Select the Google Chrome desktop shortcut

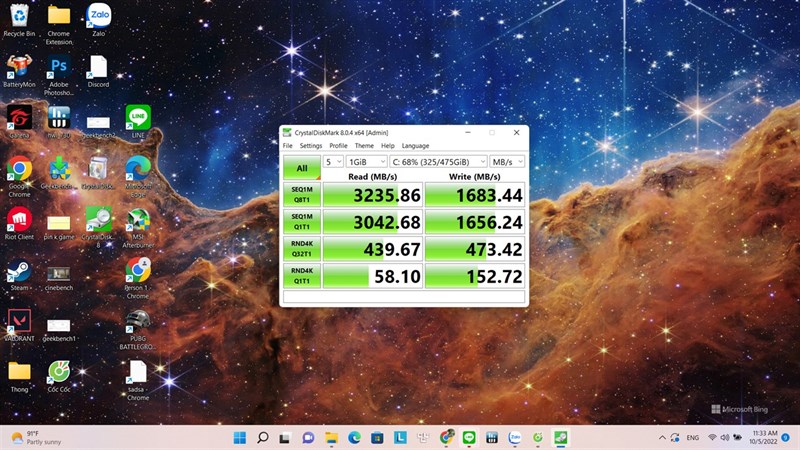19,177
